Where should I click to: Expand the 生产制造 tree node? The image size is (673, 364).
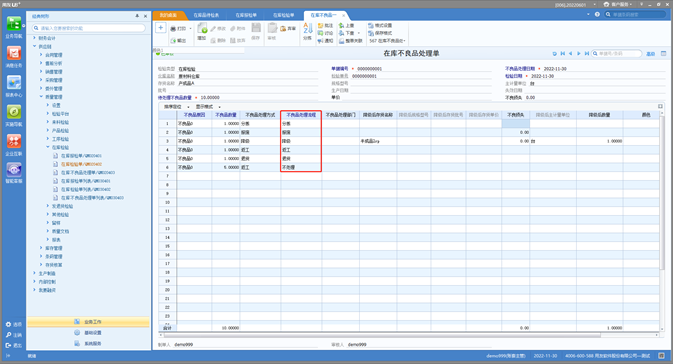pyautogui.click(x=35, y=273)
